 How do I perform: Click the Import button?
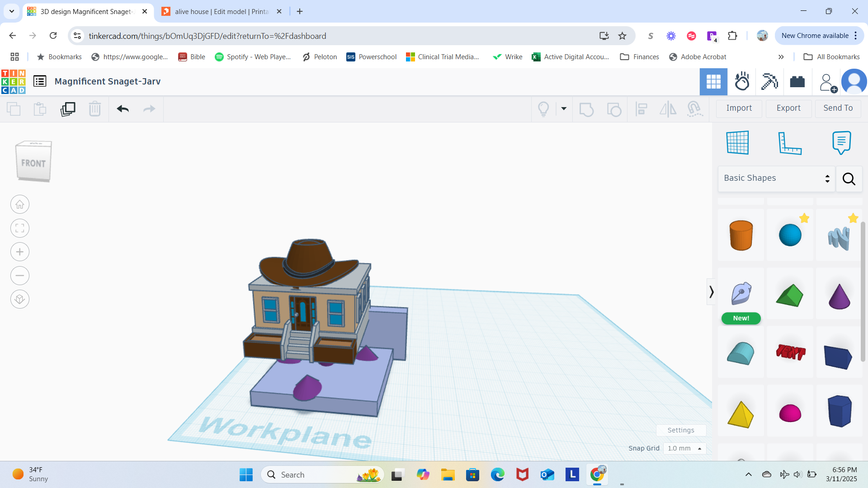[739, 108]
